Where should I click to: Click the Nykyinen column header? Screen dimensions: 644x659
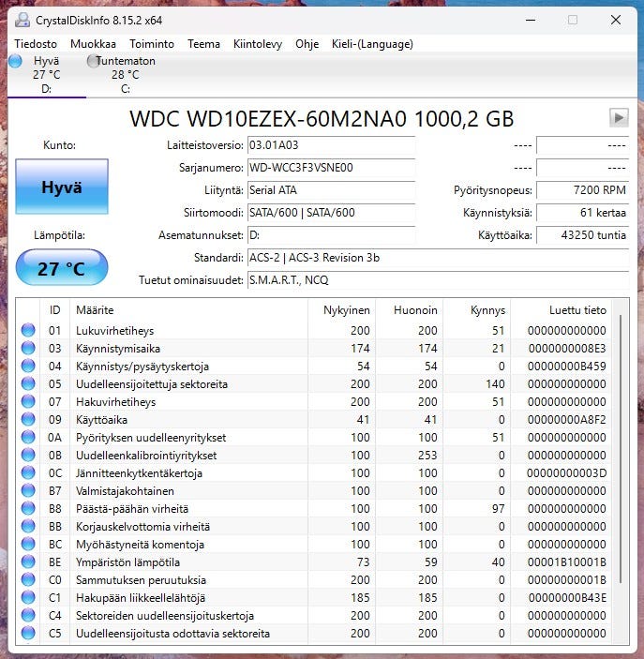pos(341,310)
